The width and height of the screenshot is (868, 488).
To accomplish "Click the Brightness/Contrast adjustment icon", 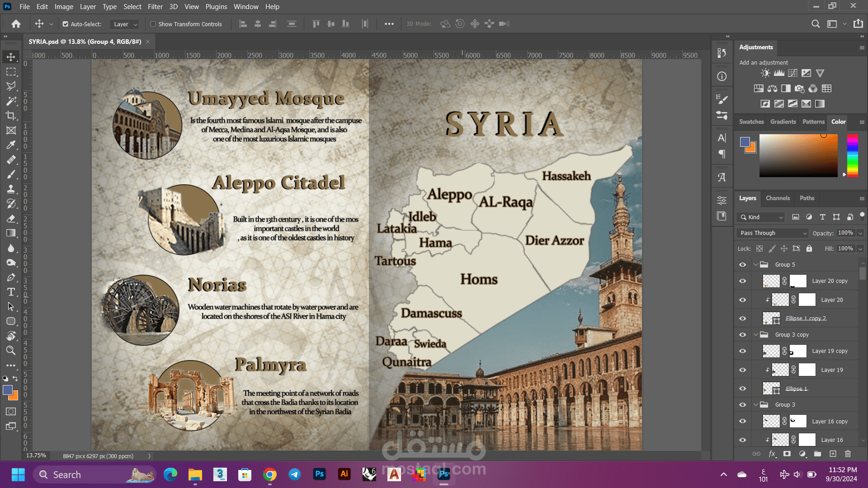I will (x=765, y=73).
